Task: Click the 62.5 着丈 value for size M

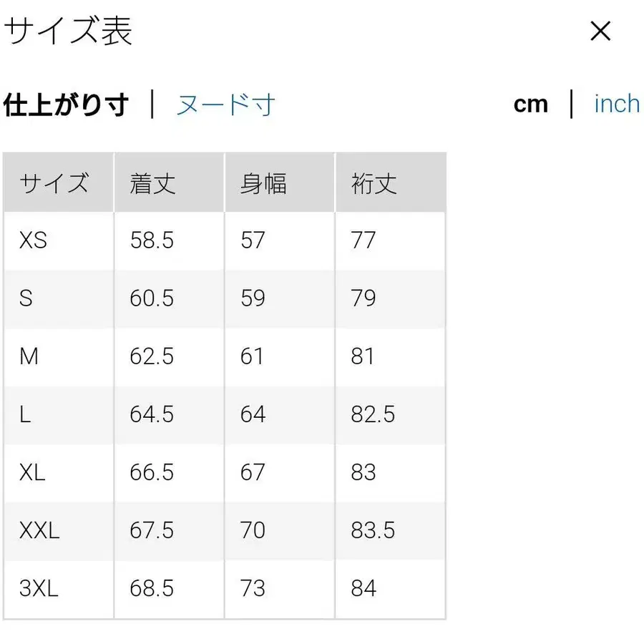Action: (x=151, y=356)
